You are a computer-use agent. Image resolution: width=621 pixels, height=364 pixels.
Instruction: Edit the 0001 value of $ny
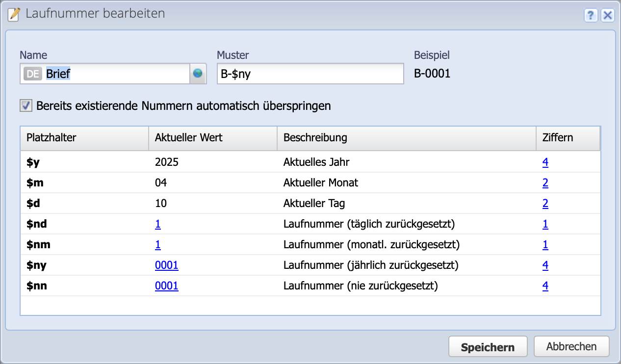[x=166, y=265]
